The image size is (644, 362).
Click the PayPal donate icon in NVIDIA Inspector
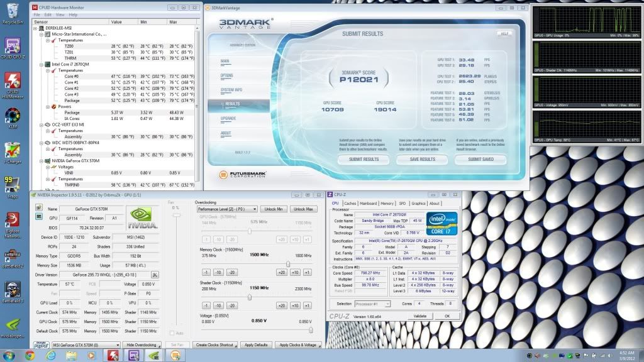pyautogui.click(x=41, y=345)
